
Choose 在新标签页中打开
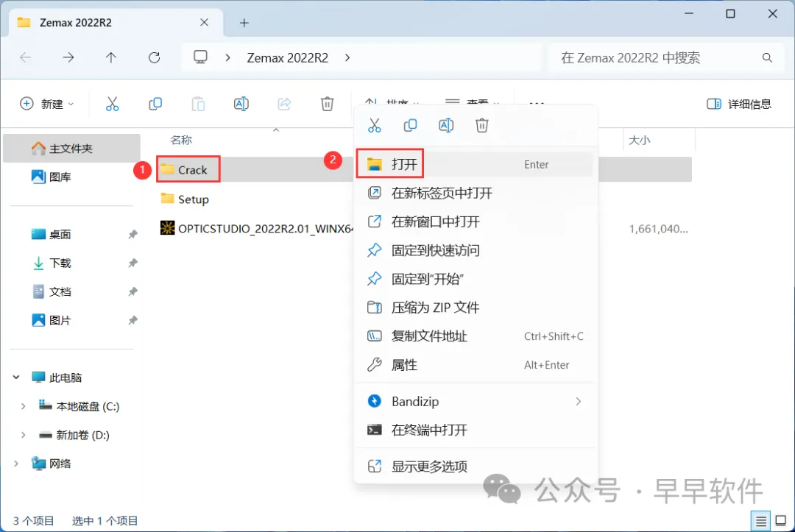pyautogui.click(x=475, y=193)
